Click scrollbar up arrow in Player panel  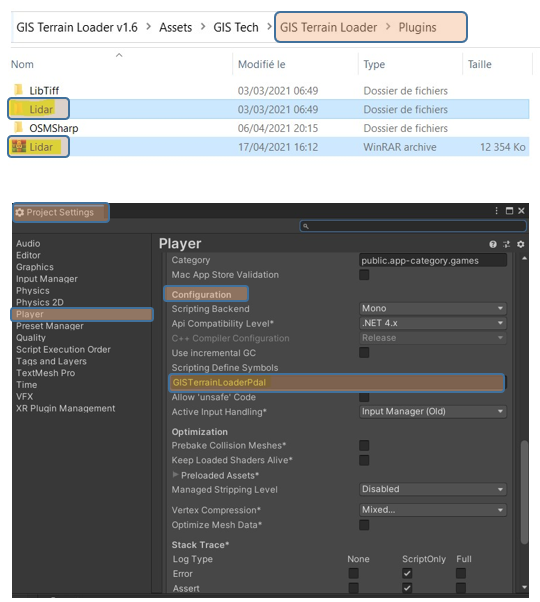(x=524, y=259)
